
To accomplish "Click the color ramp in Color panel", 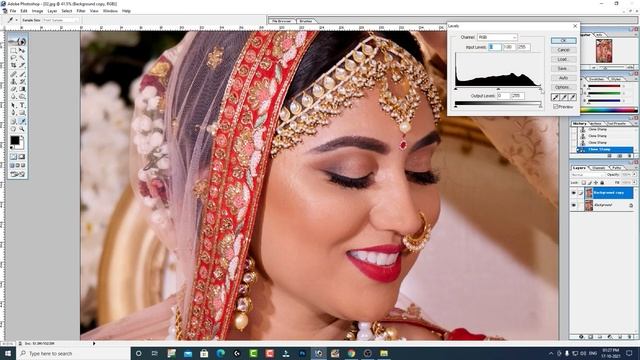I will tap(608, 109).
